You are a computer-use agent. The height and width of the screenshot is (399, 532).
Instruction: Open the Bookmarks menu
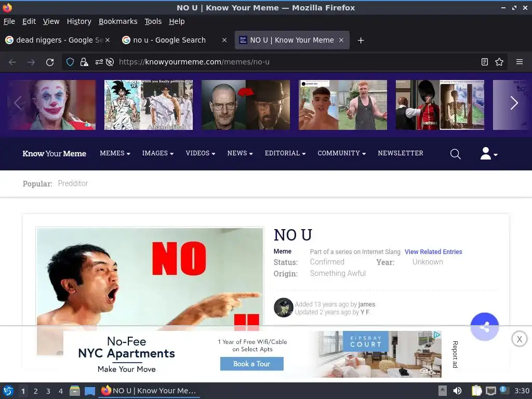[118, 21]
